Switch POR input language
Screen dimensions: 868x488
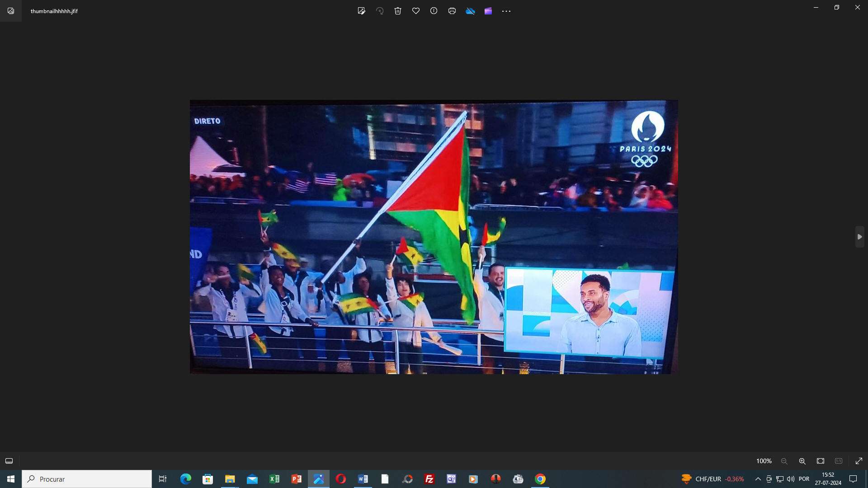point(804,479)
